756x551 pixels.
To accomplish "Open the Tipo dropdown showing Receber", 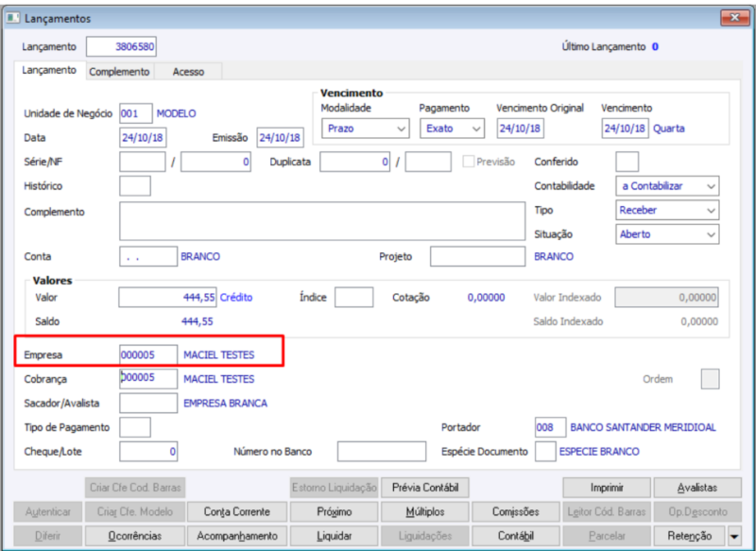I will tap(667, 210).
